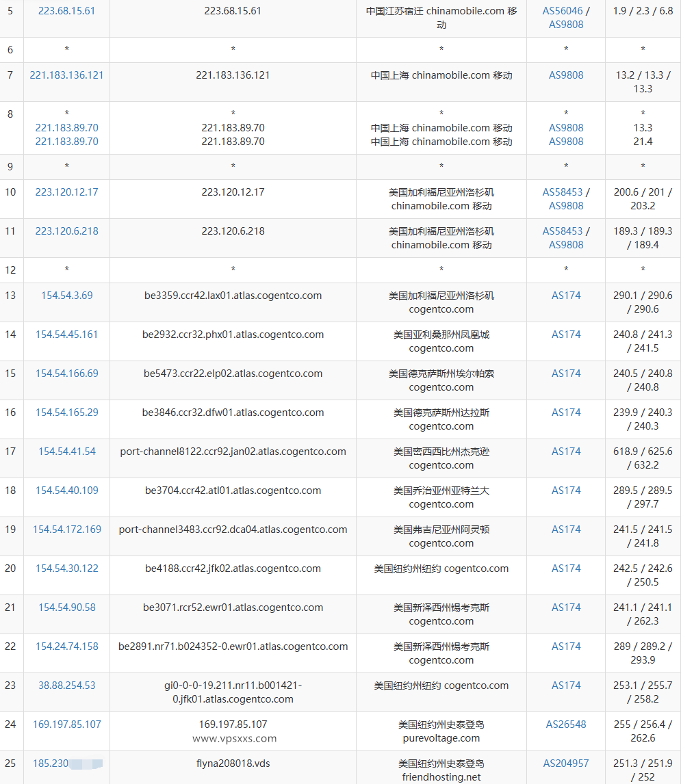This screenshot has width=681, height=784.
Task: Open the 38.88.254.53 IP link
Action: click(x=66, y=685)
